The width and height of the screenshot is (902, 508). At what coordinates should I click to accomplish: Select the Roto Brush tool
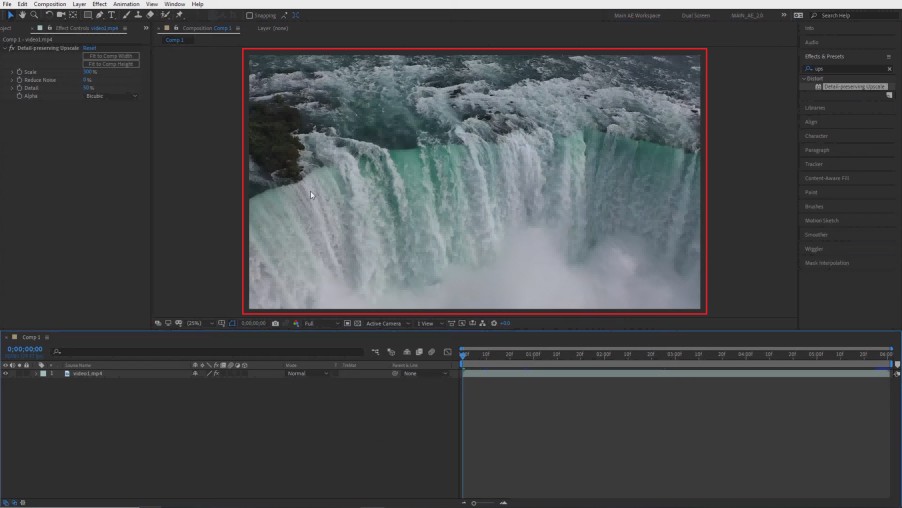[165, 15]
